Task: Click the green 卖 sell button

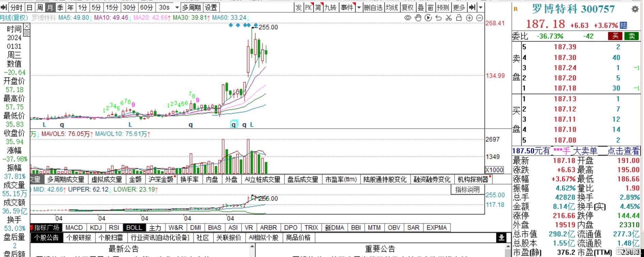Action: [632, 36]
